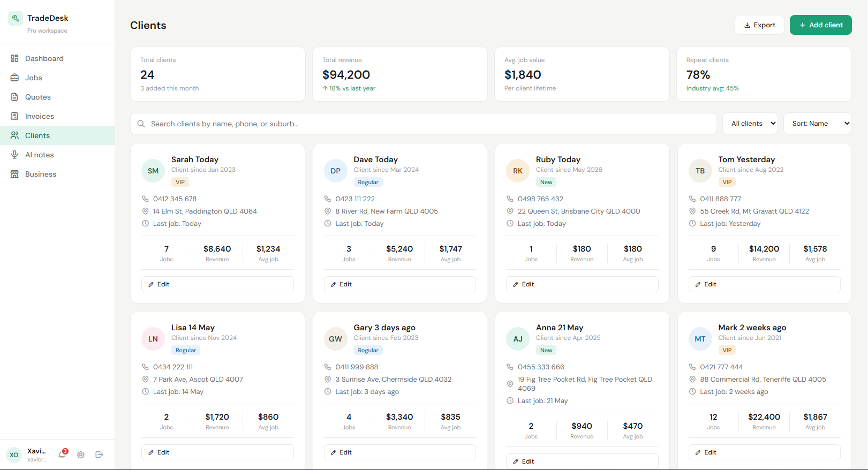This screenshot has width=868, height=470.
Task: Click location pin beside 14 Elm St address
Action: 145,211
